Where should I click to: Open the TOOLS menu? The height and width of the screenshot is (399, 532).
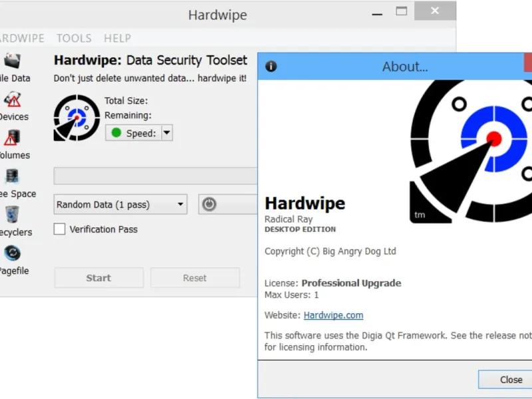74,38
